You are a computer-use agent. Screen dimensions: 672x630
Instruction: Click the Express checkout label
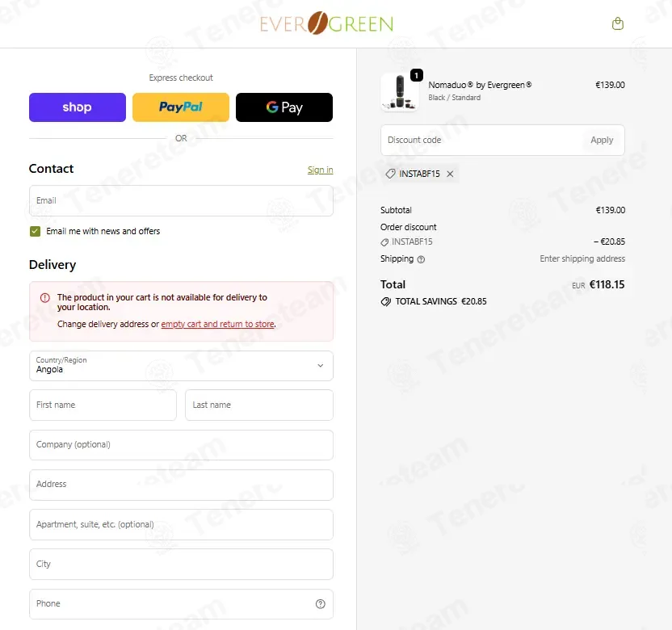[x=181, y=78]
